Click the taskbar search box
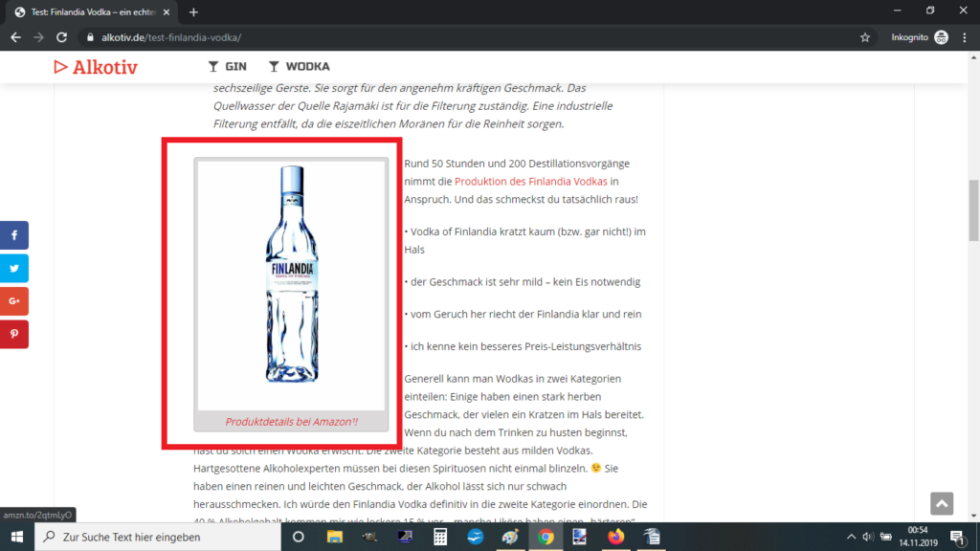Image resolution: width=980 pixels, height=551 pixels. [158, 537]
